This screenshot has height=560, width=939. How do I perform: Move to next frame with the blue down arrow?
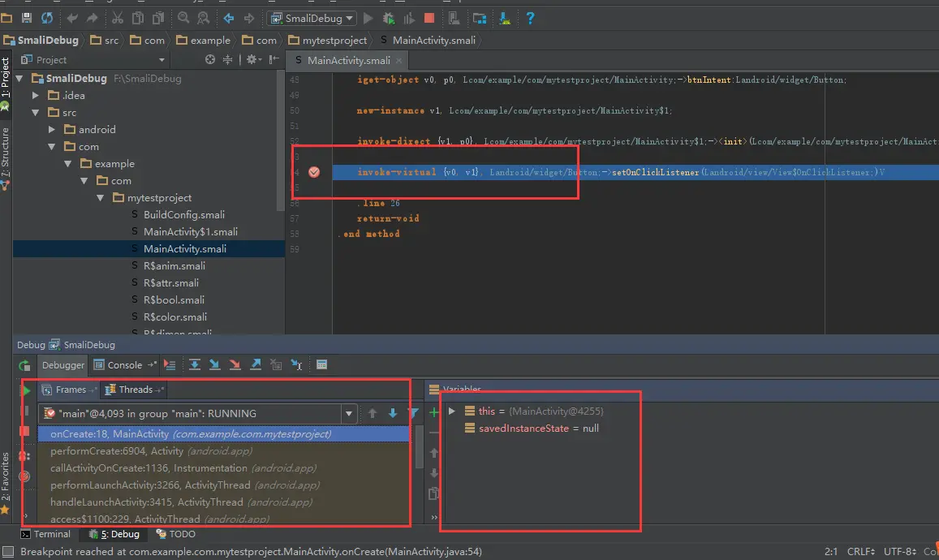[393, 413]
